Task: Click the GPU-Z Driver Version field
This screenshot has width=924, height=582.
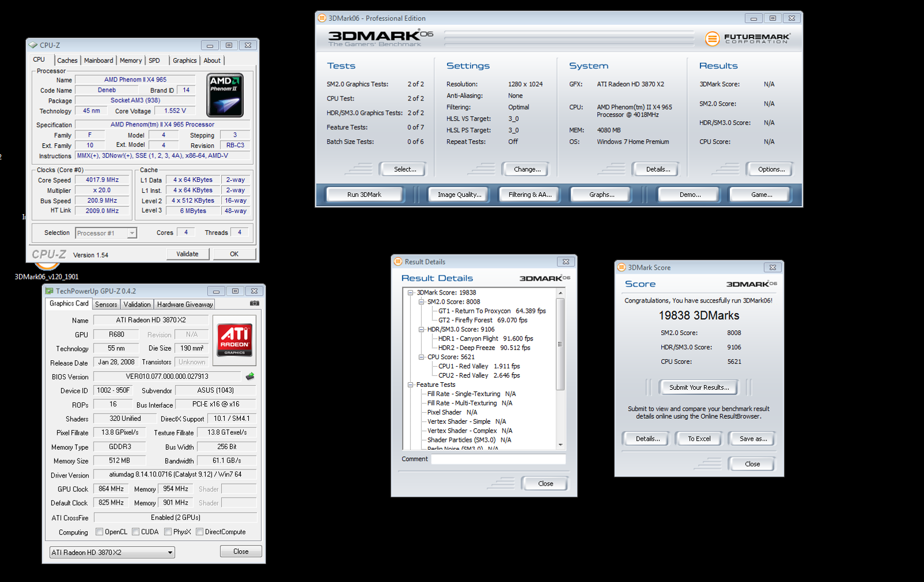Action: coord(175,475)
